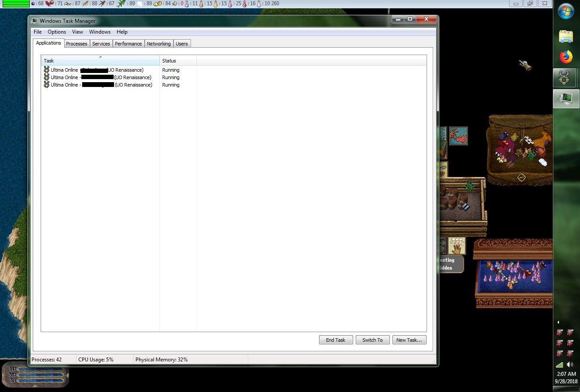This screenshot has height=392, width=580.
Task: Click the Windows Start orb
Action: [x=566, y=11]
